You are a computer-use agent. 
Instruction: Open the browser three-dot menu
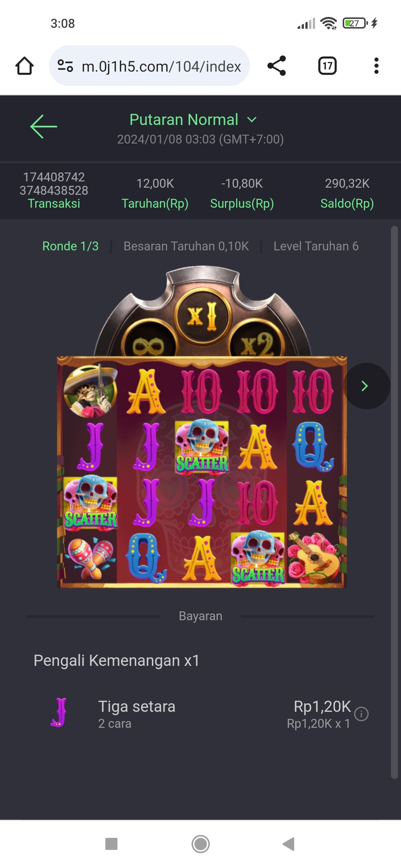point(376,66)
